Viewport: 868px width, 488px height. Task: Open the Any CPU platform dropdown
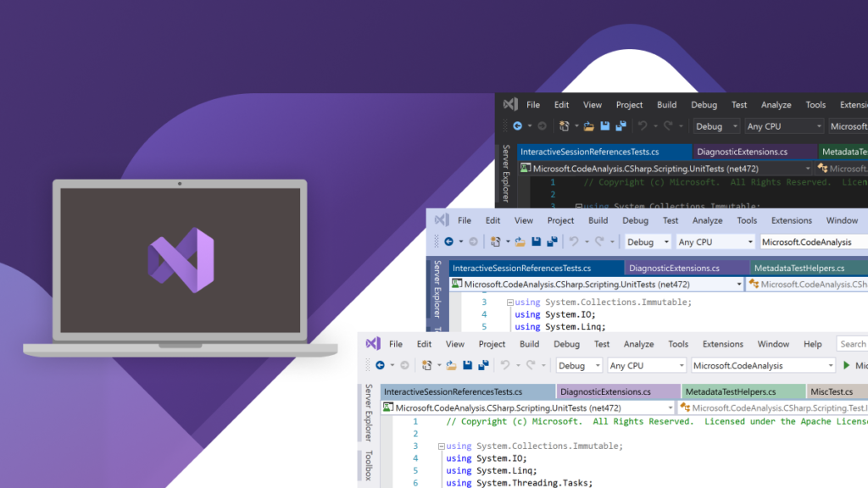(x=645, y=364)
